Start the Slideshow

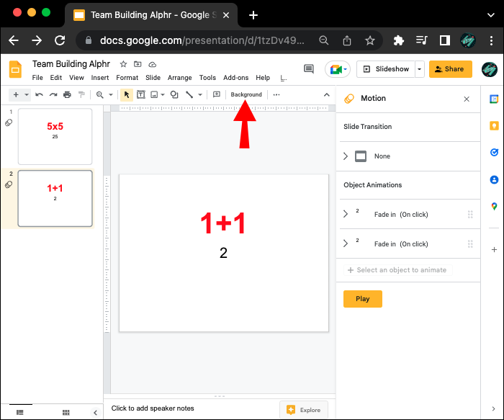(386, 69)
